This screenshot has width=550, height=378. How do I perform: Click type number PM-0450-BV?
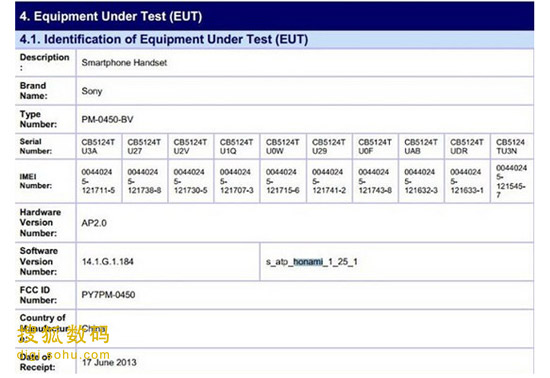(107, 120)
